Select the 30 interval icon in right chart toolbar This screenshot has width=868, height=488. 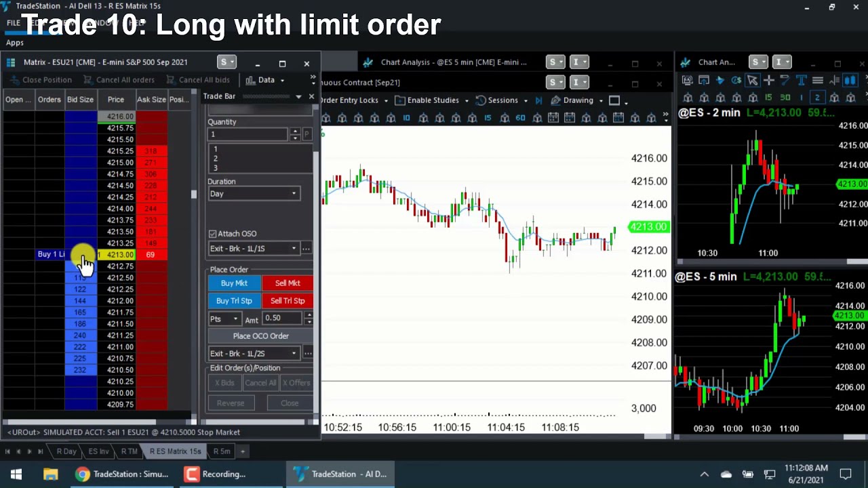pyautogui.click(x=785, y=98)
